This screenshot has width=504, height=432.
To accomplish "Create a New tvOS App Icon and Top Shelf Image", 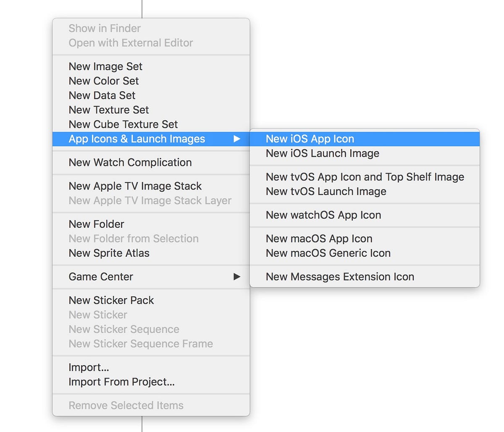I will tap(365, 177).
